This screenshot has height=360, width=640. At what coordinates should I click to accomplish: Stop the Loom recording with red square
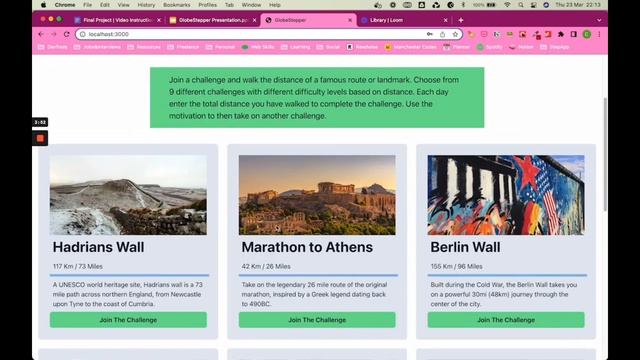[40, 138]
